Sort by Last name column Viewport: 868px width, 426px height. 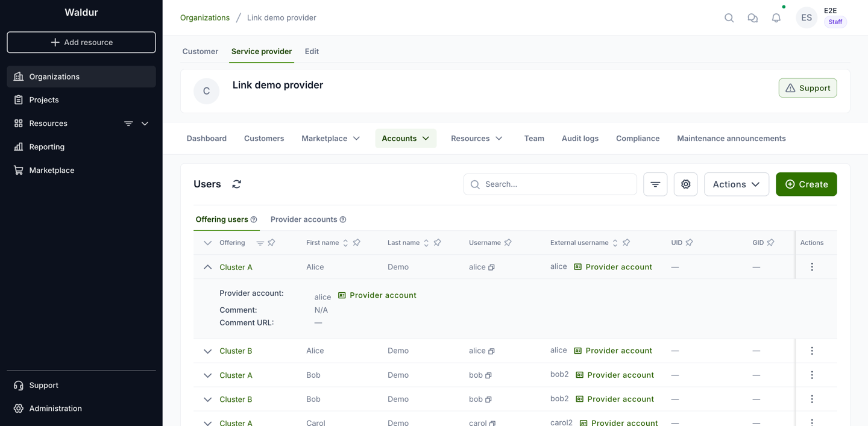[x=426, y=243]
